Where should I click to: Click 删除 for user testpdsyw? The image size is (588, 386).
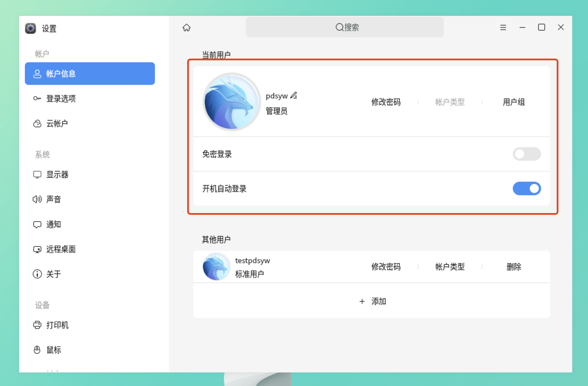pos(513,267)
